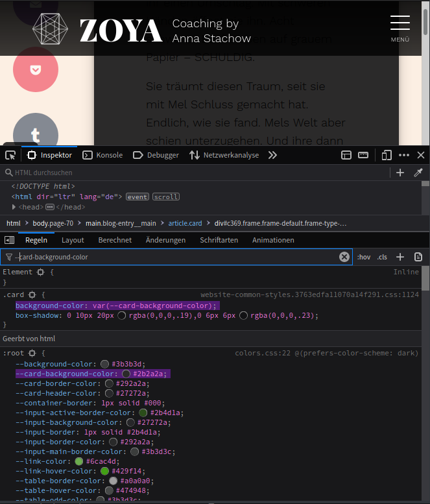Create a new node with plus icon

coord(400,173)
